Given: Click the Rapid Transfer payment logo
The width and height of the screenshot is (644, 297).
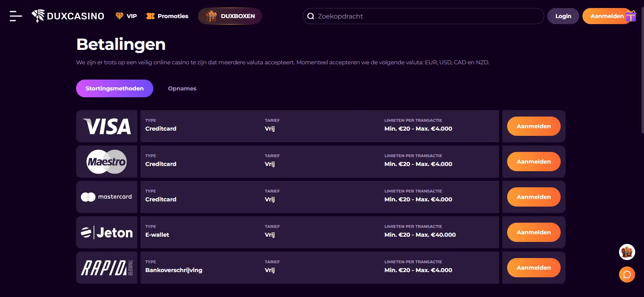Looking at the screenshot, I should click(107, 268).
